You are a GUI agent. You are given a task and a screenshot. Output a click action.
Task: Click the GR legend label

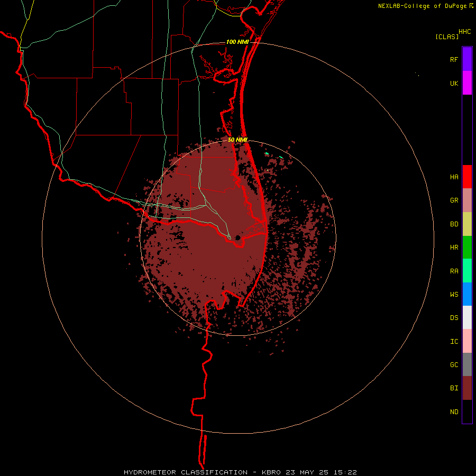pyautogui.click(x=454, y=200)
